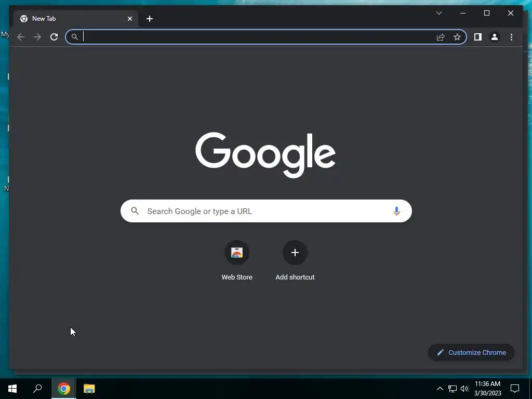Click the Add shortcut button
The image size is (532, 399).
pyautogui.click(x=295, y=261)
